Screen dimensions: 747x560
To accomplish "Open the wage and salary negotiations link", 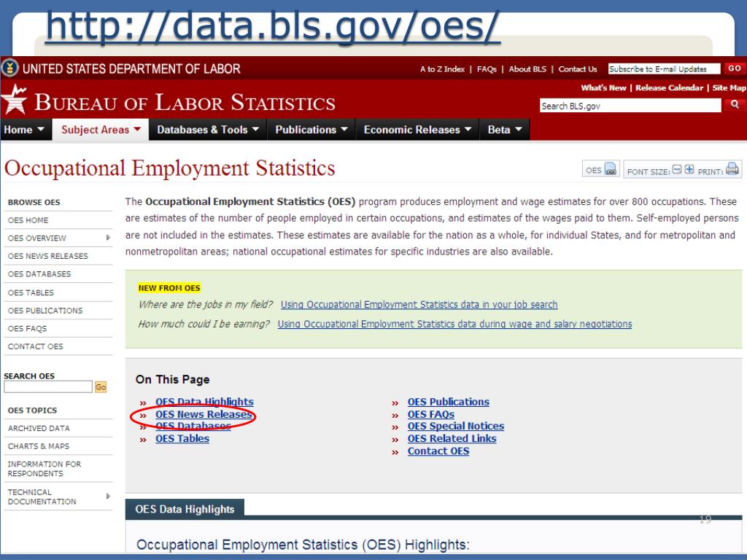I will 455,324.
